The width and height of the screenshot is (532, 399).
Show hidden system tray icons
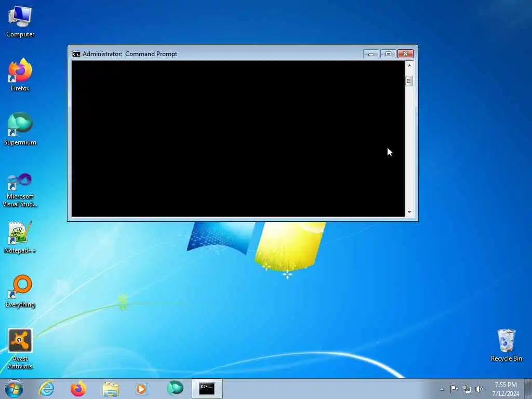442,389
